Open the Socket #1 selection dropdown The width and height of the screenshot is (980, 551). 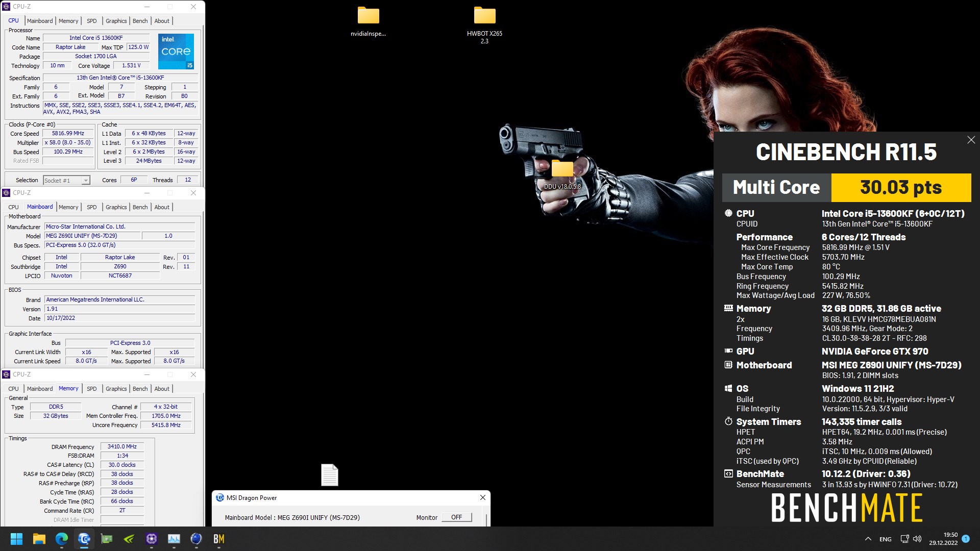pos(66,180)
